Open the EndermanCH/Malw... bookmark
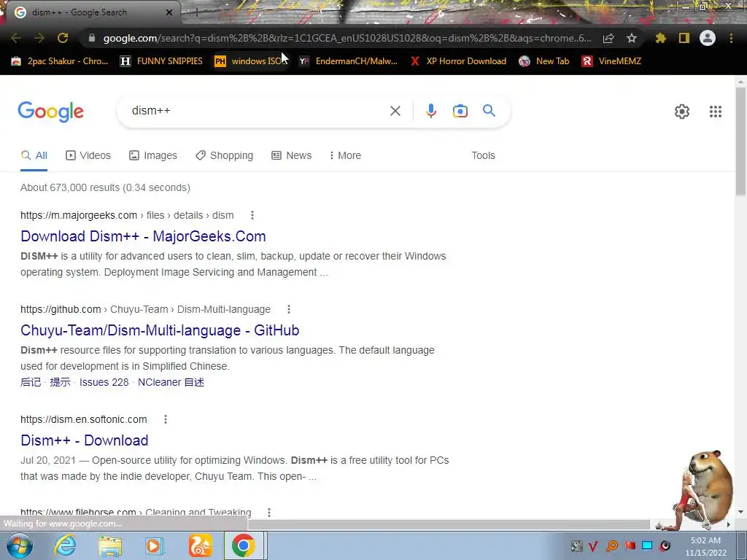 [348, 61]
